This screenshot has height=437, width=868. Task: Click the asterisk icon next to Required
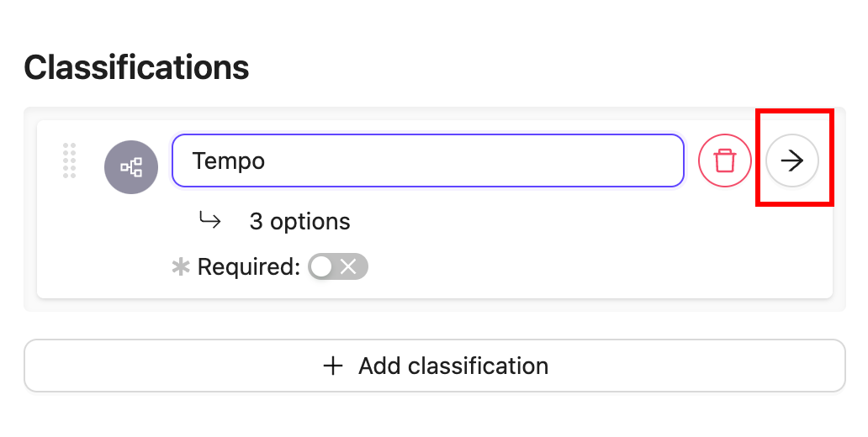pos(181,267)
